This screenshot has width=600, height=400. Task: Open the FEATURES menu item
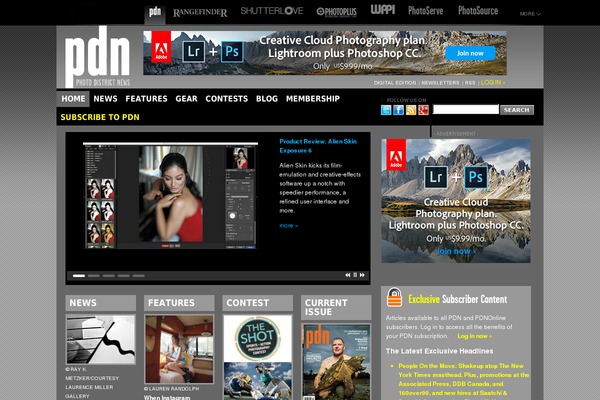[146, 99]
